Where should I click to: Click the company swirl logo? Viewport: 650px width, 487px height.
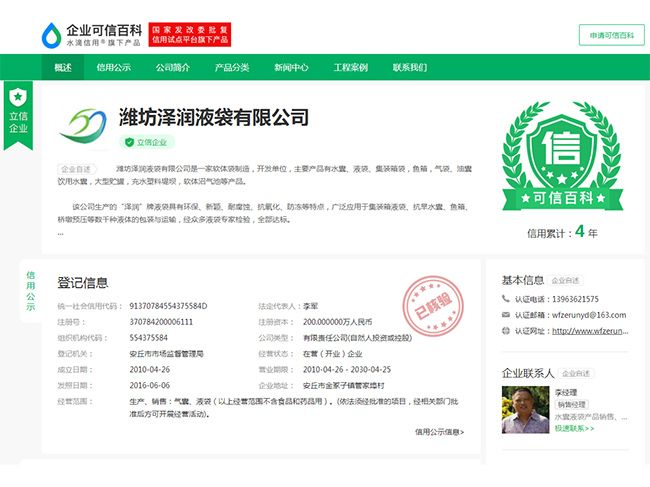click(x=83, y=125)
